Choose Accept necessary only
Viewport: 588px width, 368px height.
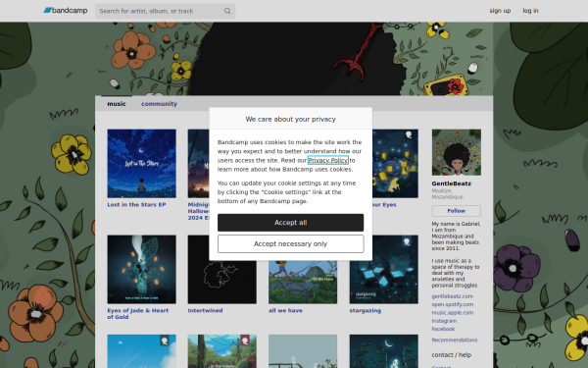click(x=290, y=243)
